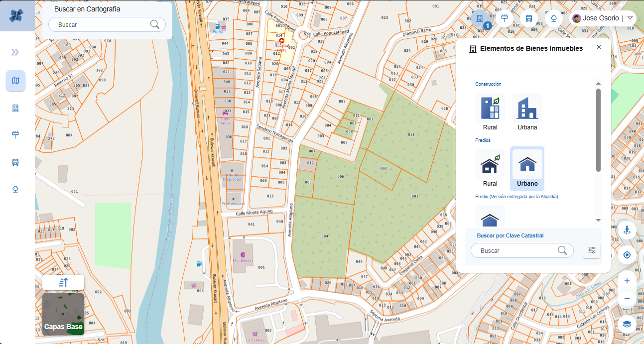Select Urbana under Construcción
Image resolution: width=644 pixels, height=344 pixels.
coord(527,112)
